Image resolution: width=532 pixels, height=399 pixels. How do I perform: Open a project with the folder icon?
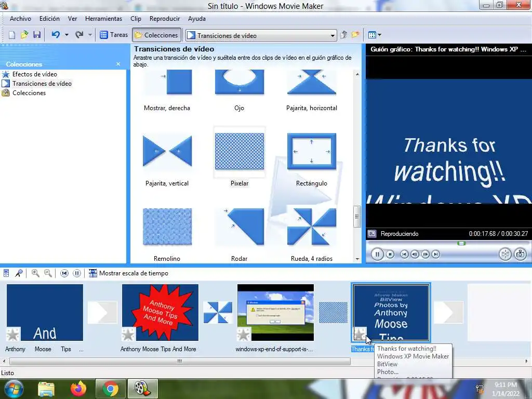tap(24, 35)
